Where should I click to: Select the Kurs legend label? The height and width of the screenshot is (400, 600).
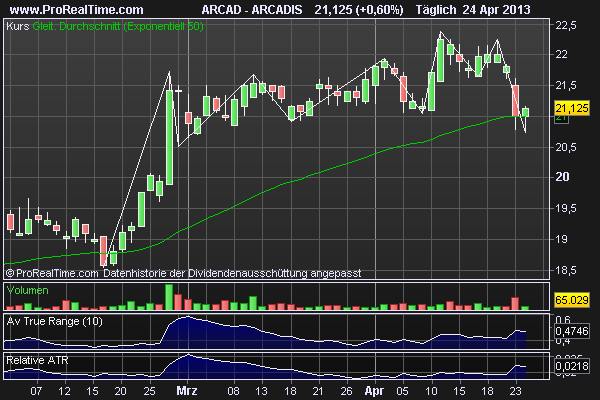[x=18, y=26]
